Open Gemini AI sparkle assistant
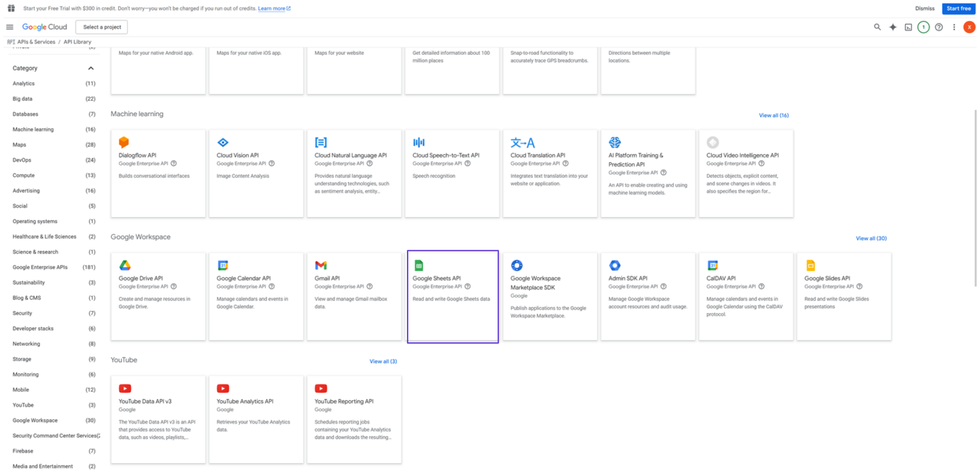 (892, 27)
